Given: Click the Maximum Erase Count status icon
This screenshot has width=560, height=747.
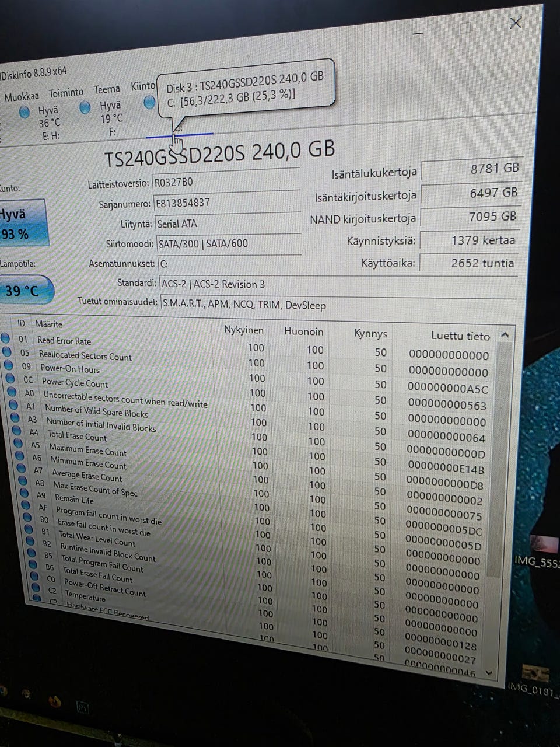Looking at the screenshot, I should (x=19, y=443).
